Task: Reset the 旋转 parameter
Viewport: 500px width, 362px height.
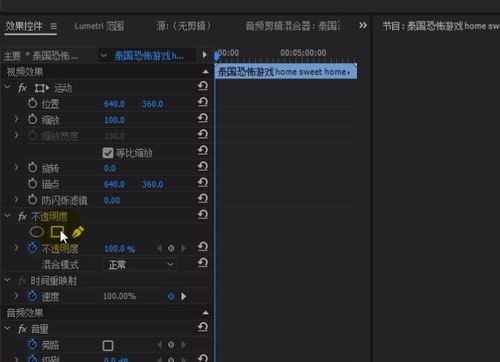Action: tap(203, 166)
